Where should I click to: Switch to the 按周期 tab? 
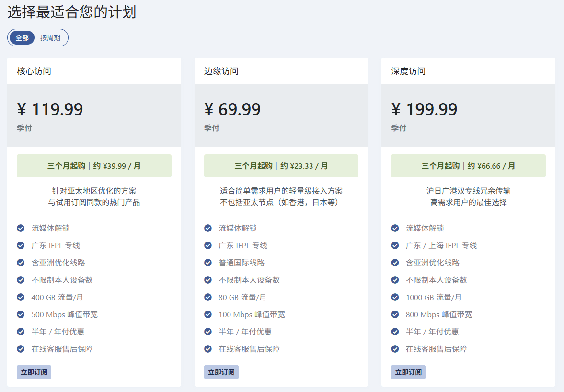tap(50, 38)
